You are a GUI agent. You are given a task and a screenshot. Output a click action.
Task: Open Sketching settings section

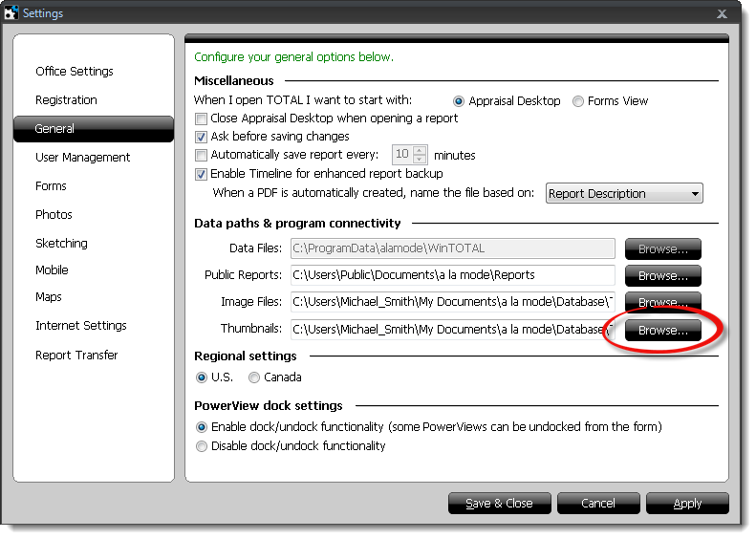(61, 243)
